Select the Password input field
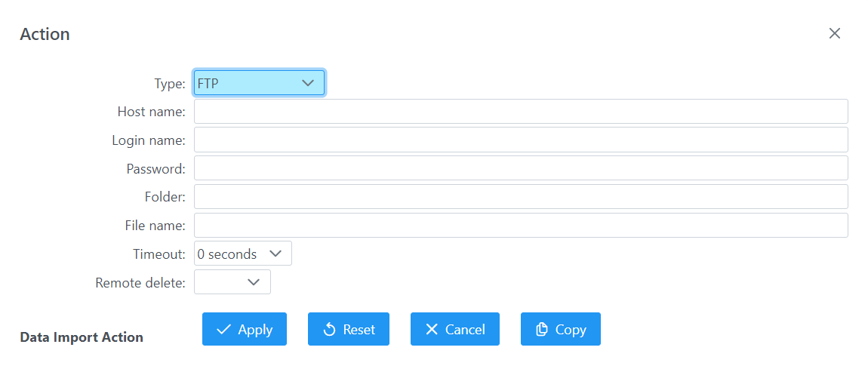Screen dimensions: 868x372 click(x=521, y=168)
